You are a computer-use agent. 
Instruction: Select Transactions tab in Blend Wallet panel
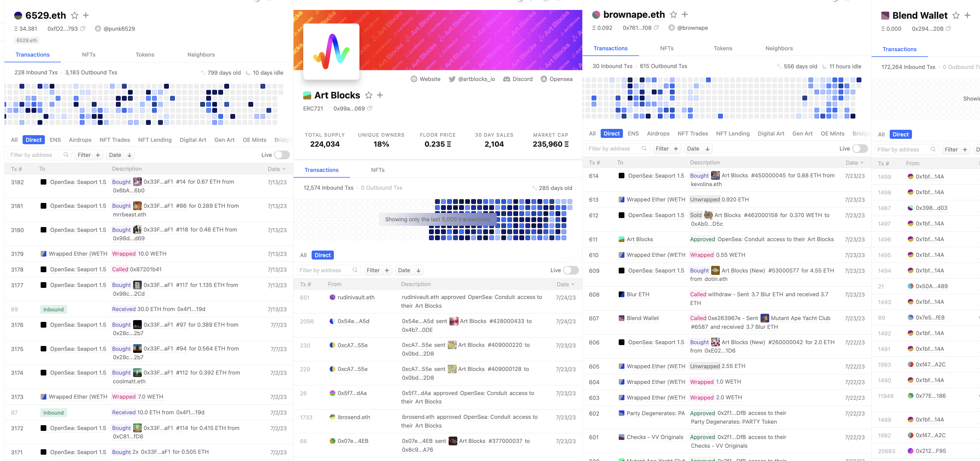click(899, 49)
